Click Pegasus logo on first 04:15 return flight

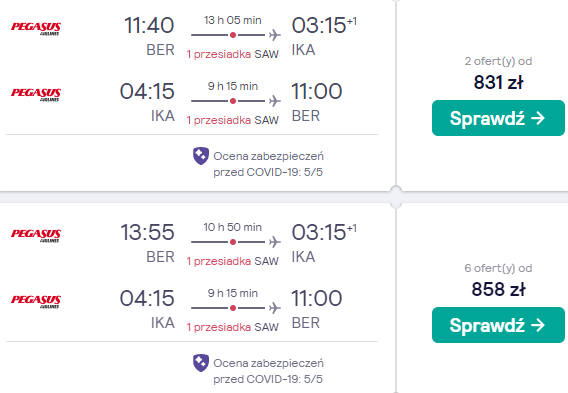pyautogui.click(x=36, y=95)
